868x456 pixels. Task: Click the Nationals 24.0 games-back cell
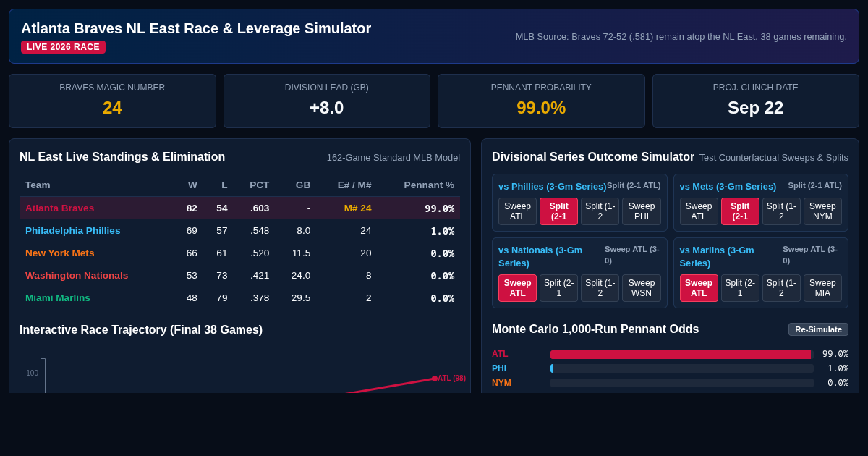300,275
